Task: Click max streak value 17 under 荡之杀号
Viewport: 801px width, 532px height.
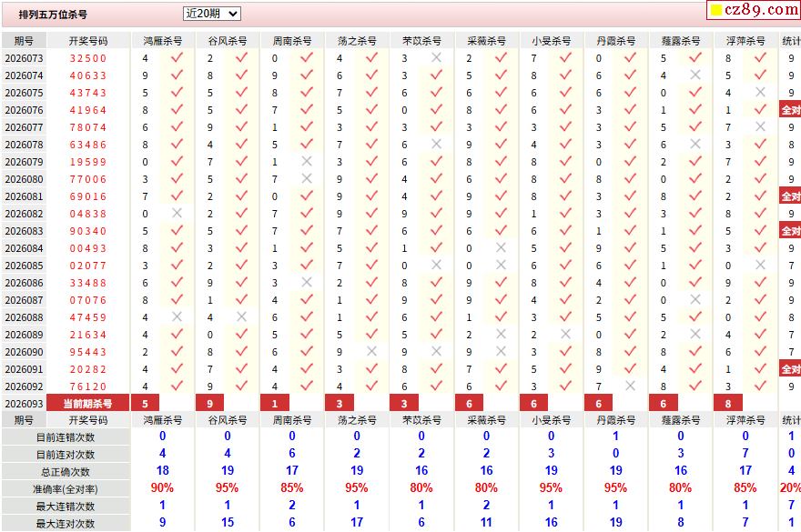Action: tap(357, 522)
